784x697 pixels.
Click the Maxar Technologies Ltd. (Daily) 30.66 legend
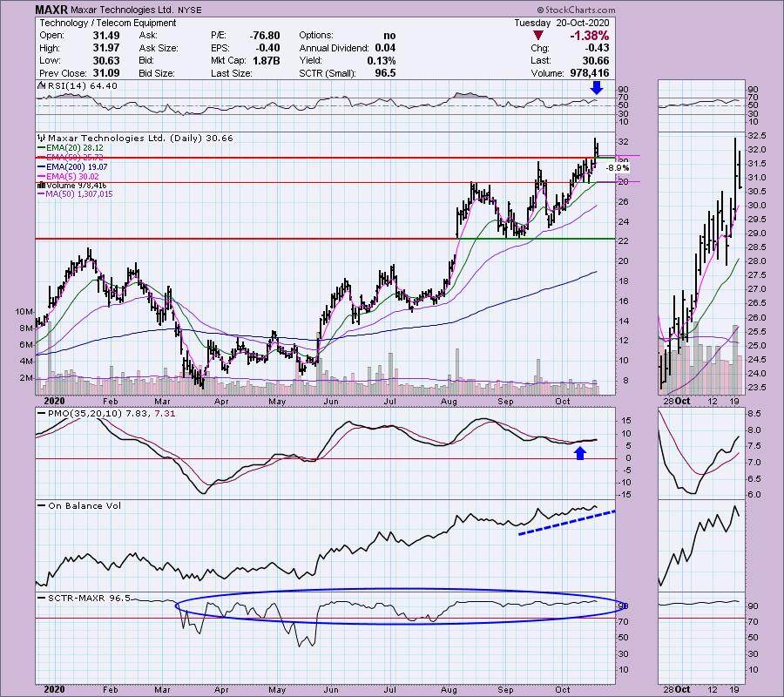140,138
